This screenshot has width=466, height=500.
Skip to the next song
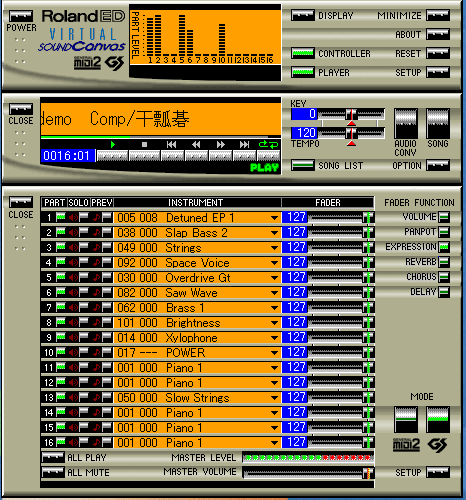[x=244, y=155]
